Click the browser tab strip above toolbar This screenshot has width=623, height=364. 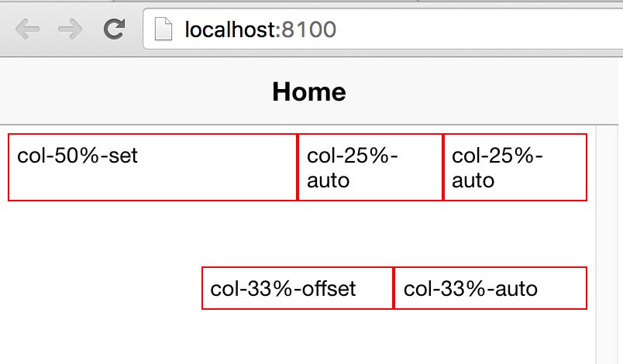(x=311, y=2)
